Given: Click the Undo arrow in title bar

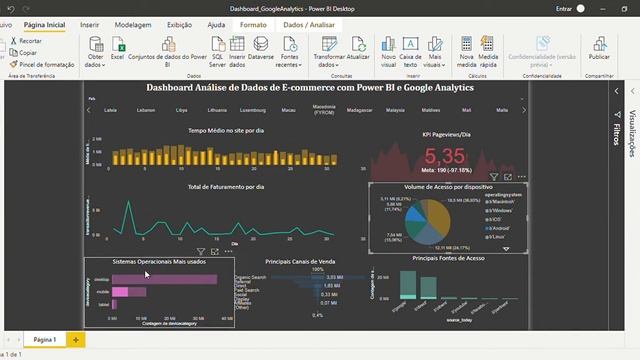Looking at the screenshot, I should pos(11,9).
